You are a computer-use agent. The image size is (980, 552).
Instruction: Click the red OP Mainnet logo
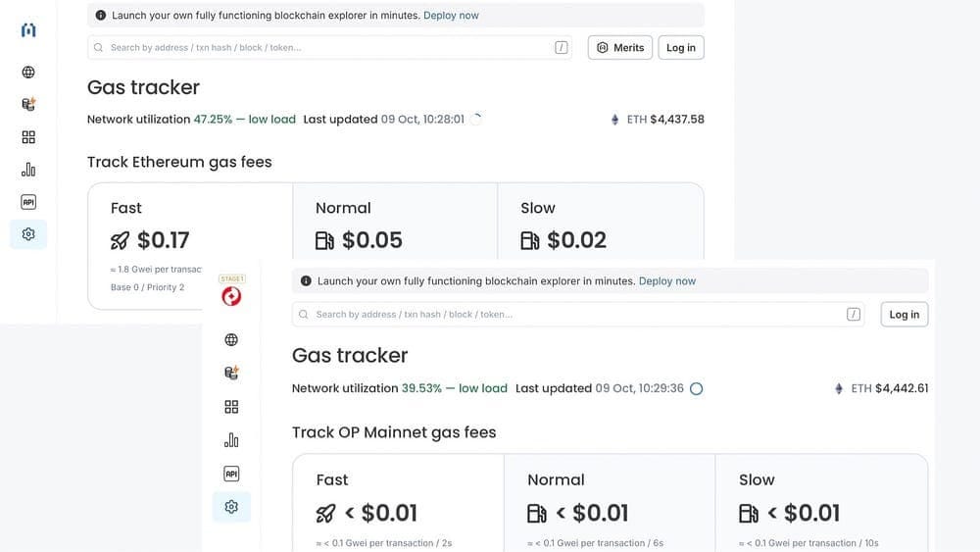pyautogui.click(x=231, y=296)
